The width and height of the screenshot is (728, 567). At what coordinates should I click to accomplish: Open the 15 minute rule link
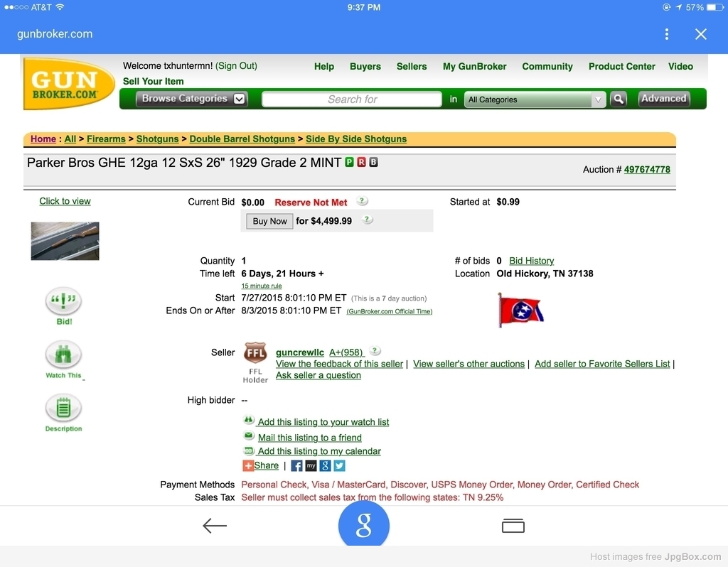[x=262, y=286]
